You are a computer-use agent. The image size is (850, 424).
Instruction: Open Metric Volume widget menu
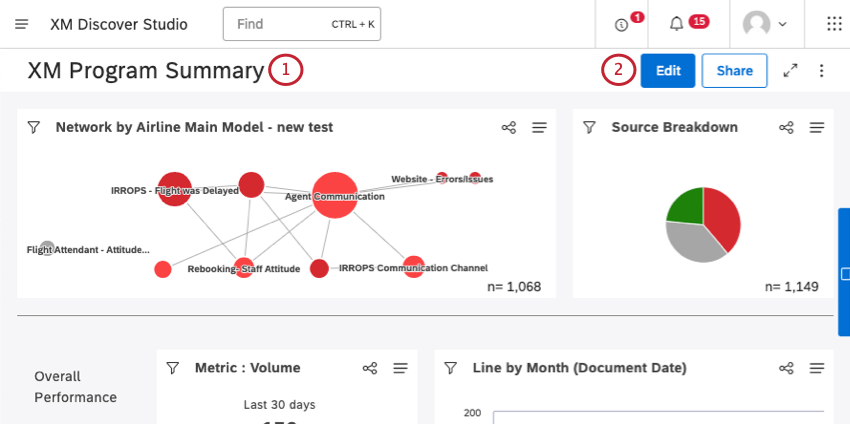[x=400, y=368]
